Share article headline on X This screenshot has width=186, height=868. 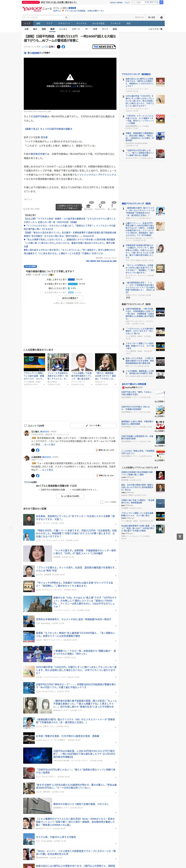(59, 47)
